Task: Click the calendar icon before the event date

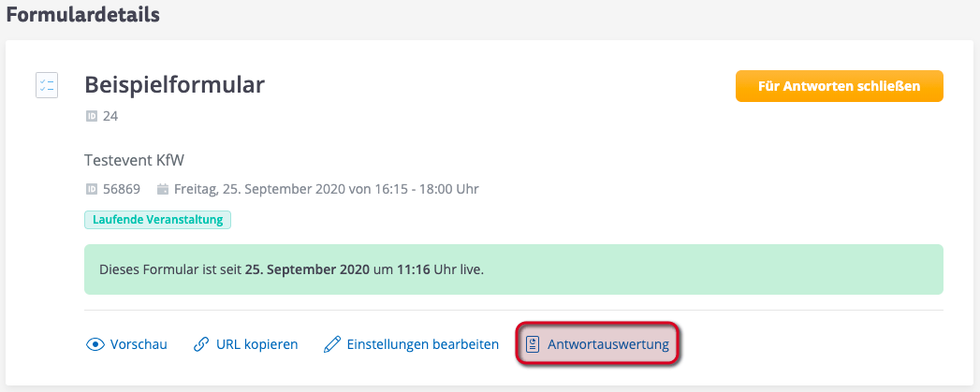Action: (x=163, y=189)
